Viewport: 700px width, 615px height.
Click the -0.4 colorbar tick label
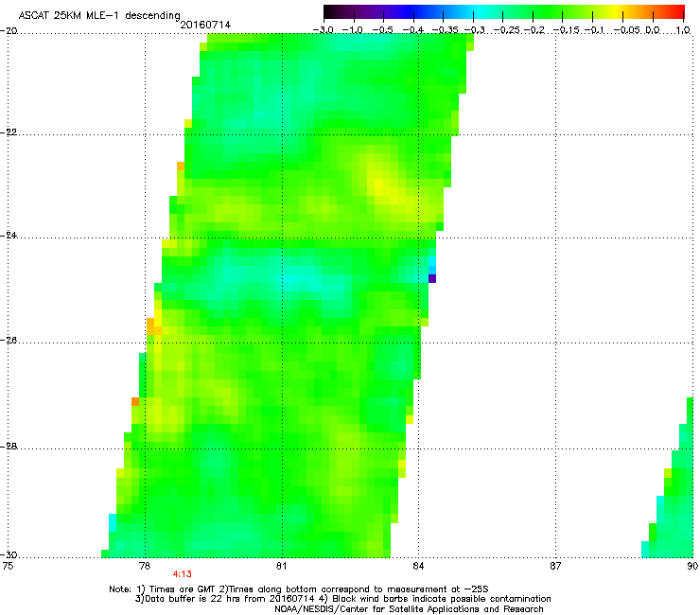click(x=413, y=30)
